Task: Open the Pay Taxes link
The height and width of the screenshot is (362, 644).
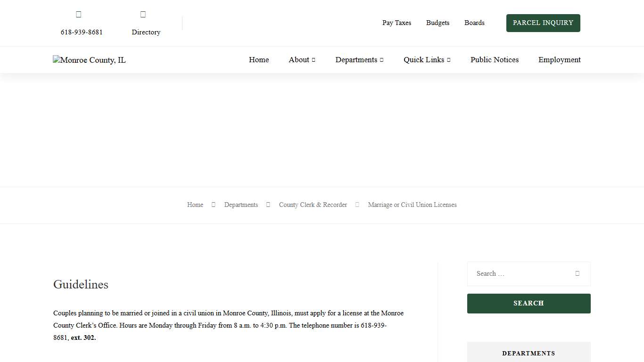Action: 396,23
